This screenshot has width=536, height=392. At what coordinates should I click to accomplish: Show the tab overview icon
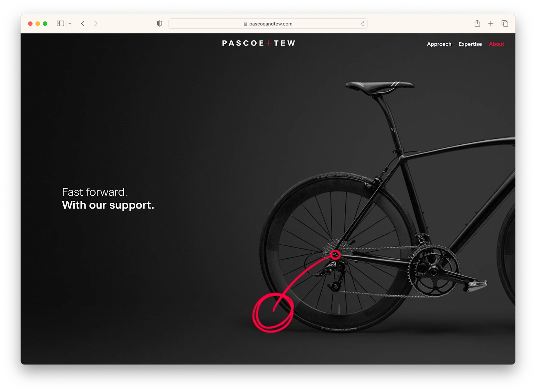pyautogui.click(x=505, y=23)
